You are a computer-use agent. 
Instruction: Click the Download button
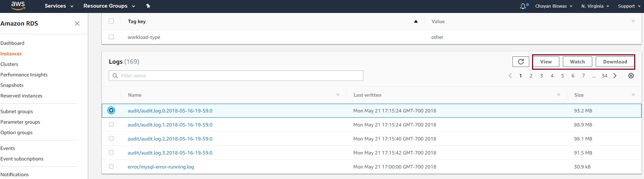click(615, 62)
